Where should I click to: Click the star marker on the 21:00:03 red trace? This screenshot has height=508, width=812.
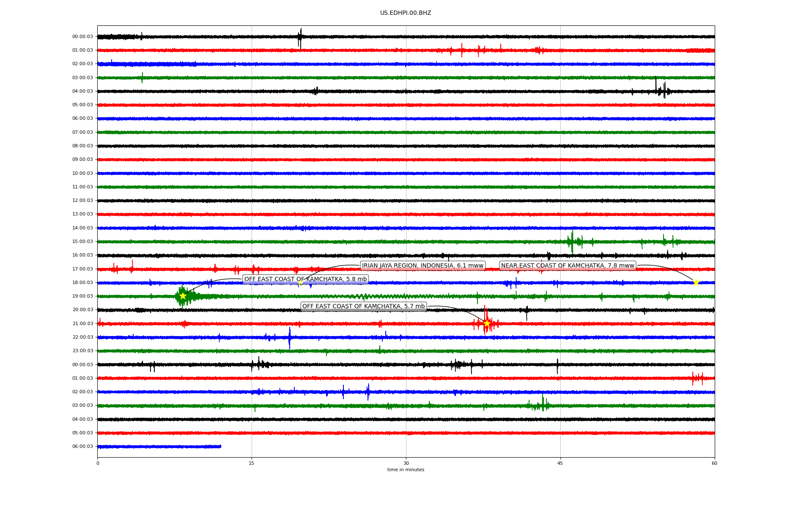coord(487,323)
